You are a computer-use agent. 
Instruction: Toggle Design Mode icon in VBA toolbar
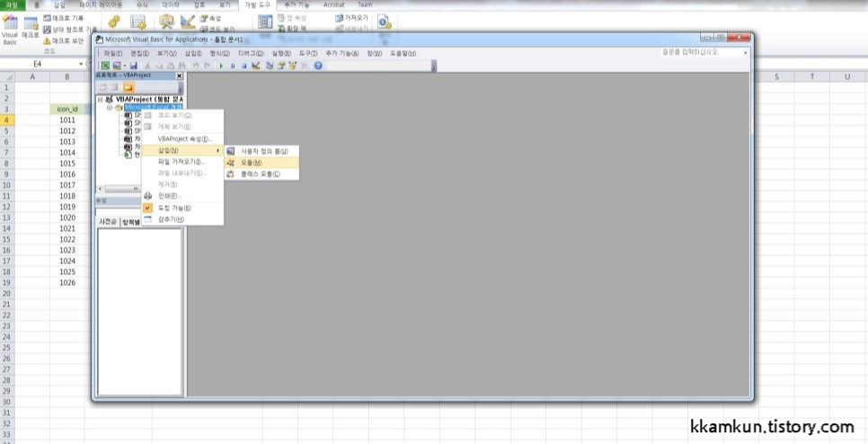[255, 66]
